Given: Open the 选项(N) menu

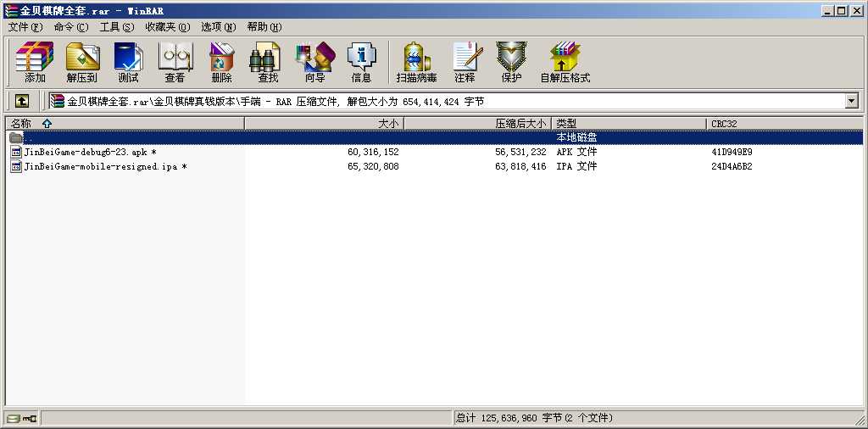Looking at the screenshot, I should 218,27.
